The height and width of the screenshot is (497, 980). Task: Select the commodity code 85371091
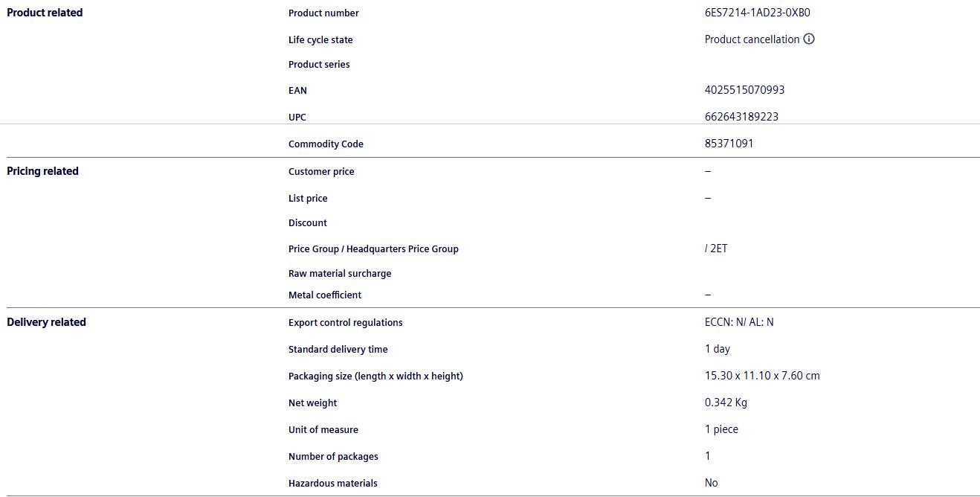click(729, 144)
